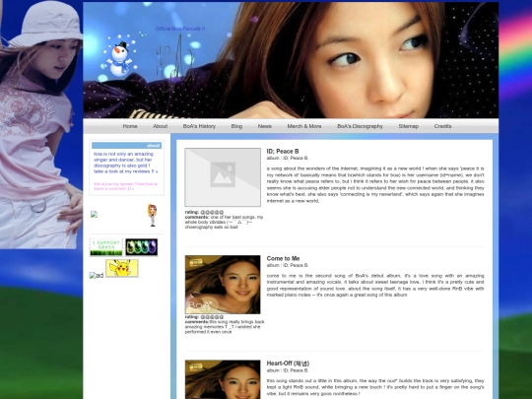532x399 pixels.
Task: View the Credits page
Action: [x=442, y=126]
